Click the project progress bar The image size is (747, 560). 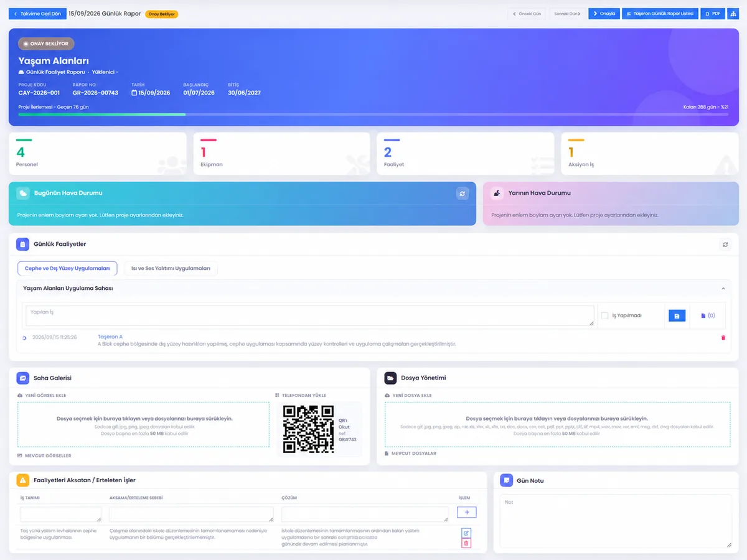[x=374, y=114]
